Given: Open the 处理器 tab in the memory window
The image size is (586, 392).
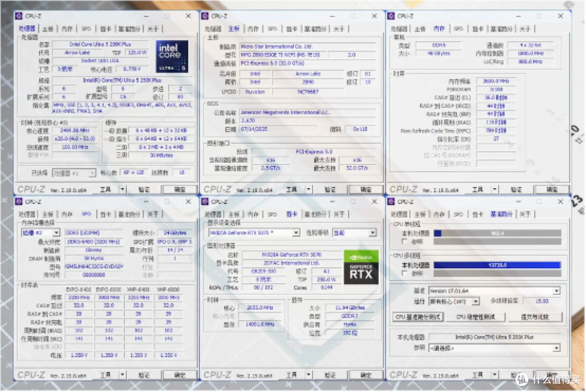Looking at the screenshot, I should tap(399, 29).
